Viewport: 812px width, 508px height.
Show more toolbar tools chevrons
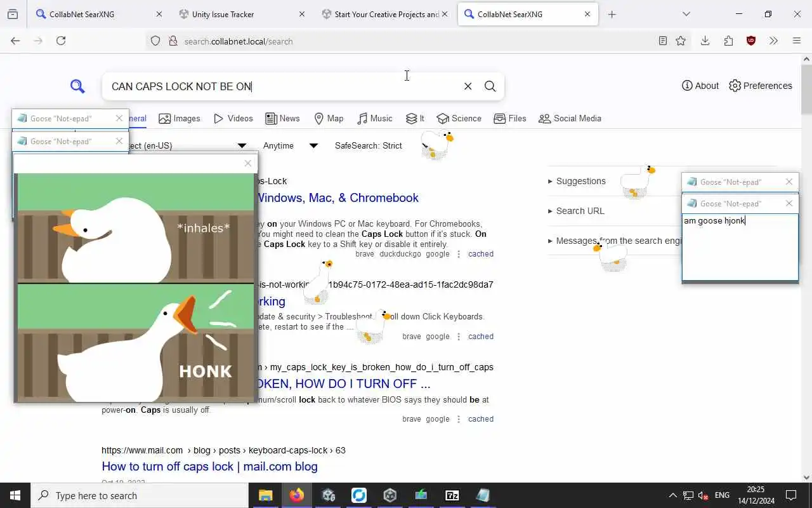(773, 41)
